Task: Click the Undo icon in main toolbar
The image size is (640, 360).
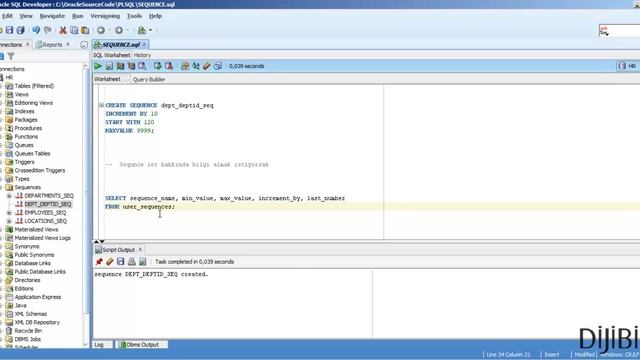Action: click(x=36, y=30)
